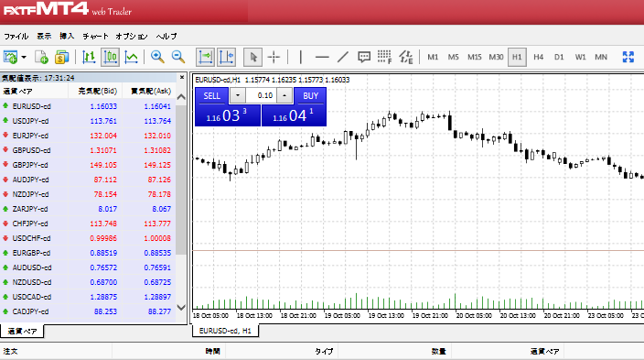Switch to the bar chart icon
This screenshot has height=360, width=644.
point(89,57)
